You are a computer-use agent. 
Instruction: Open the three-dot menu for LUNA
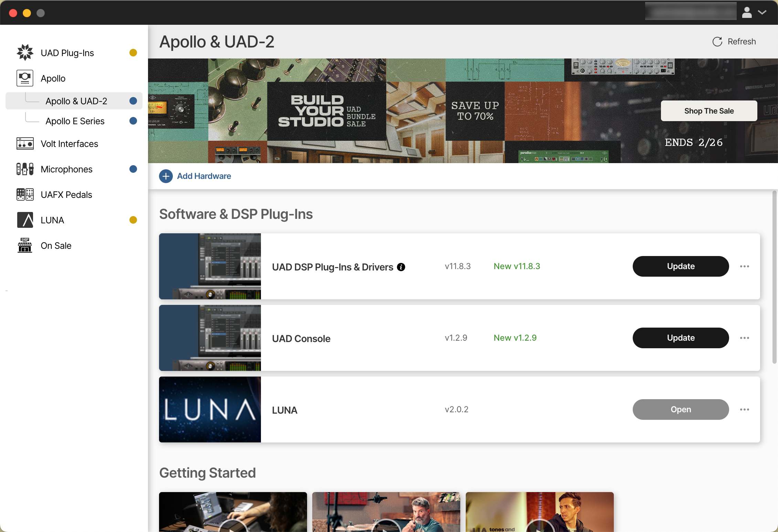[x=745, y=409]
